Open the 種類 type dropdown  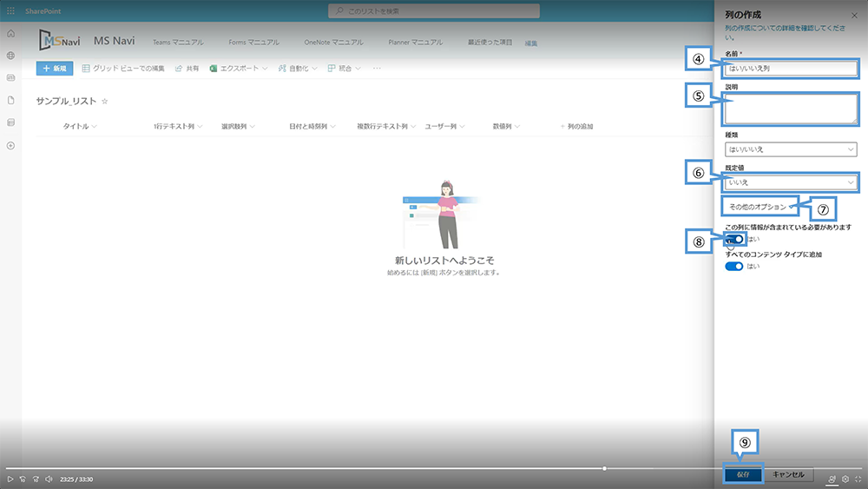791,149
